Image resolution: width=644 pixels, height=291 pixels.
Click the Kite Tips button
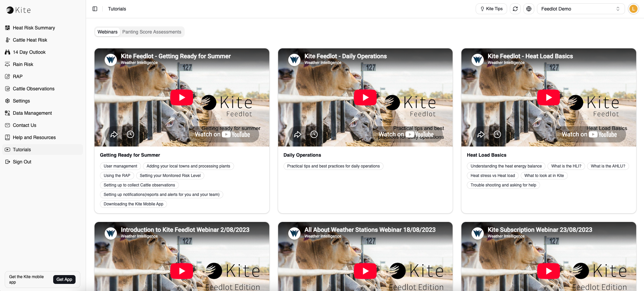(491, 9)
